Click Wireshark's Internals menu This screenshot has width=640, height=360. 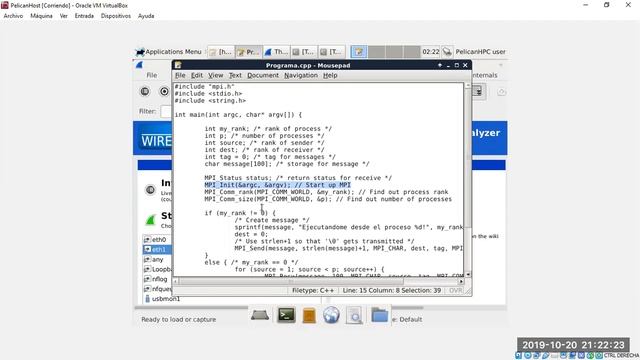(x=485, y=75)
